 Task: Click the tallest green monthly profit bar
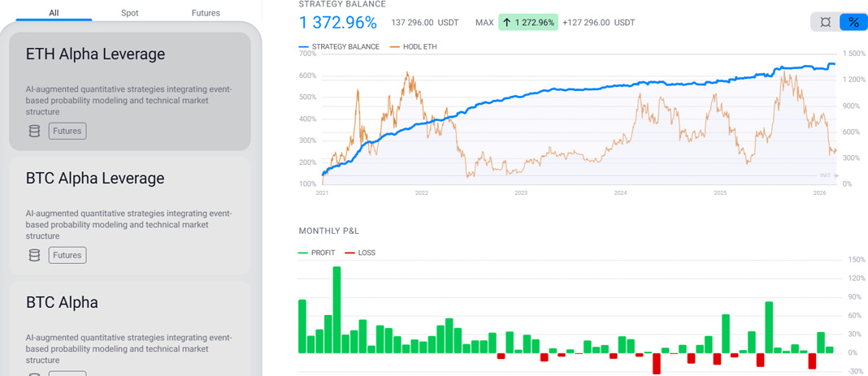click(336, 309)
